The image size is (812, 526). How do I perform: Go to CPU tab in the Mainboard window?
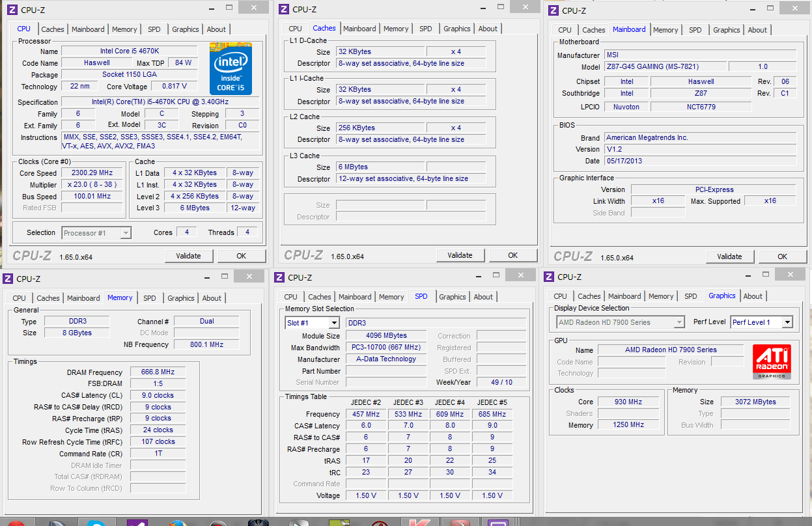tap(565, 30)
